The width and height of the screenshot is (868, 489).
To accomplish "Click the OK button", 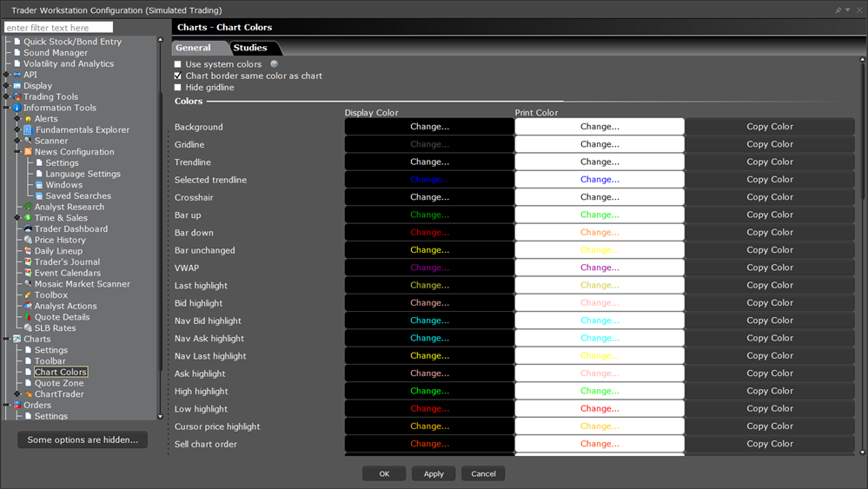I will pos(384,473).
